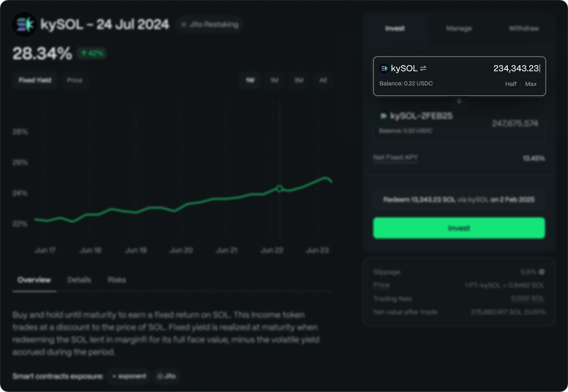Image resolution: width=568 pixels, height=392 pixels.
Task: Click the kySOL logo in page header
Action: pos(24,24)
